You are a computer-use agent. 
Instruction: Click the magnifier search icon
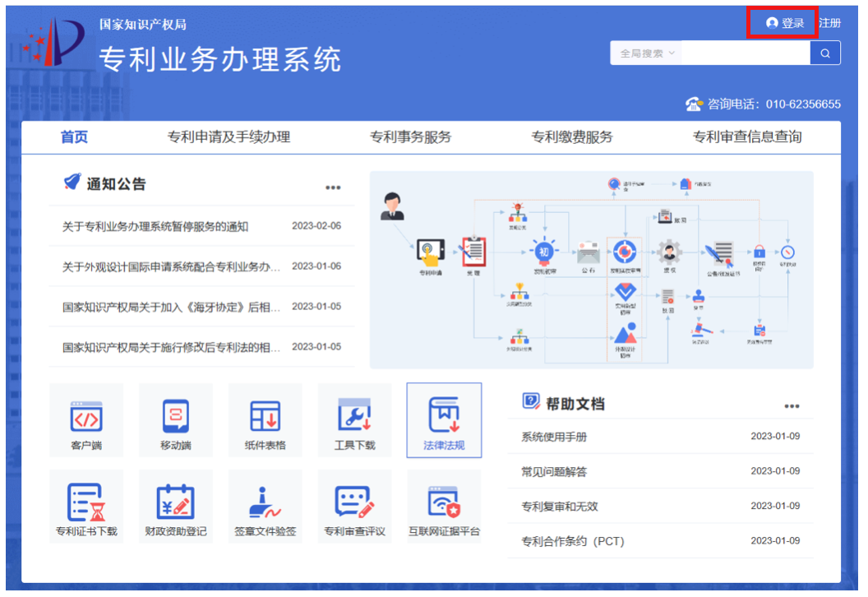(824, 53)
